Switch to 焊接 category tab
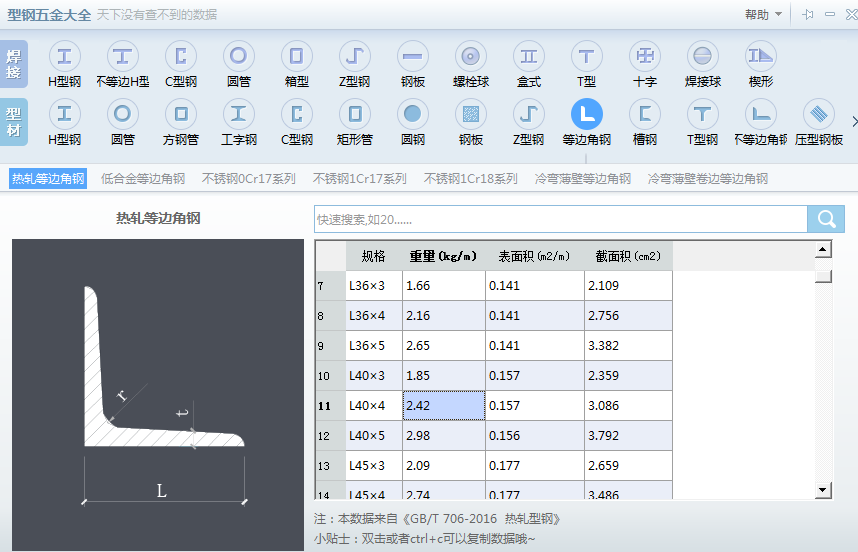The width and height of the screenshot is (858, 552). coord(14,64)
